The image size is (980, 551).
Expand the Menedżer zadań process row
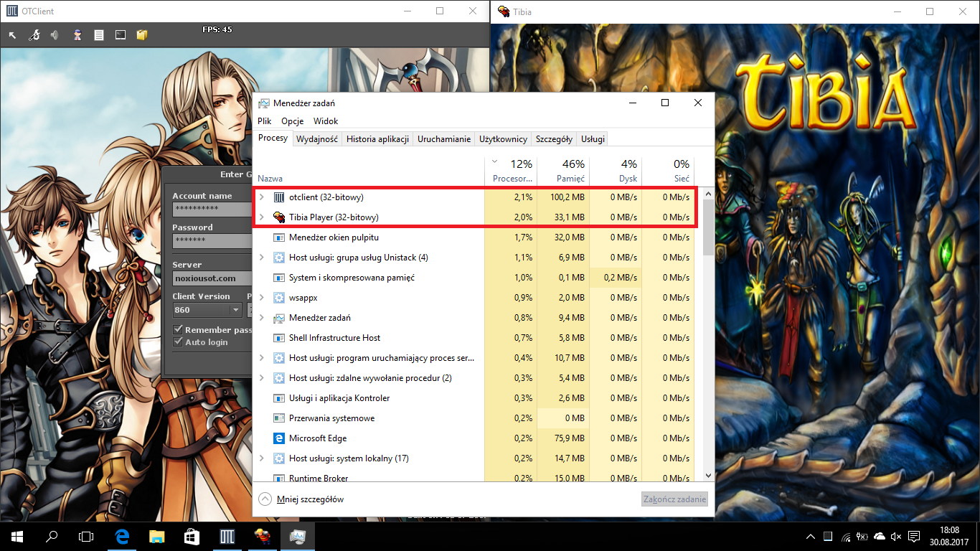pos(262,318)
